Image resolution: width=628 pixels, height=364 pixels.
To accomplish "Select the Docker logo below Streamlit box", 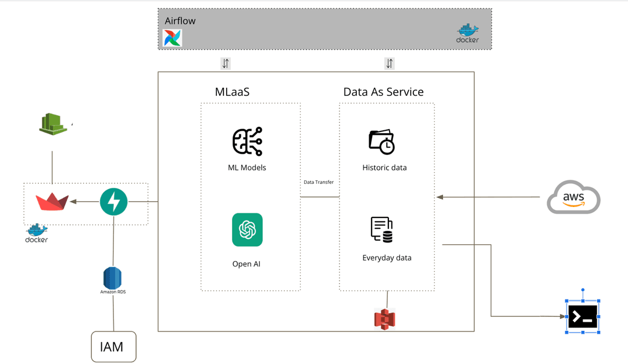I will pos(37,233).
